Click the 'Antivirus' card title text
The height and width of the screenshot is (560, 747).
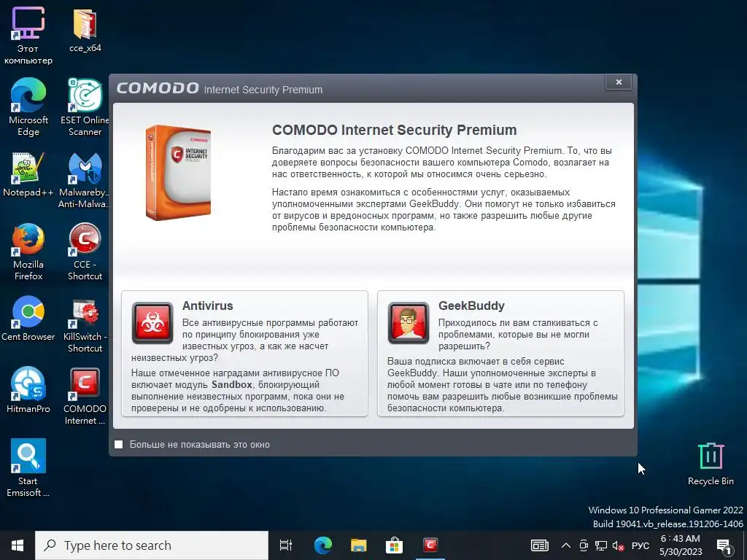pos(207,306)
